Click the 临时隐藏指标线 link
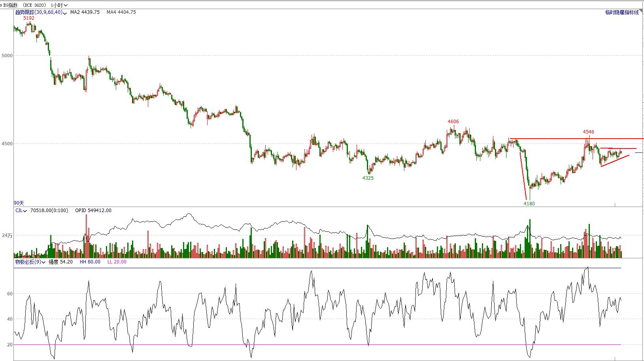This screenshot has height=361, width=644. [622, 12]
